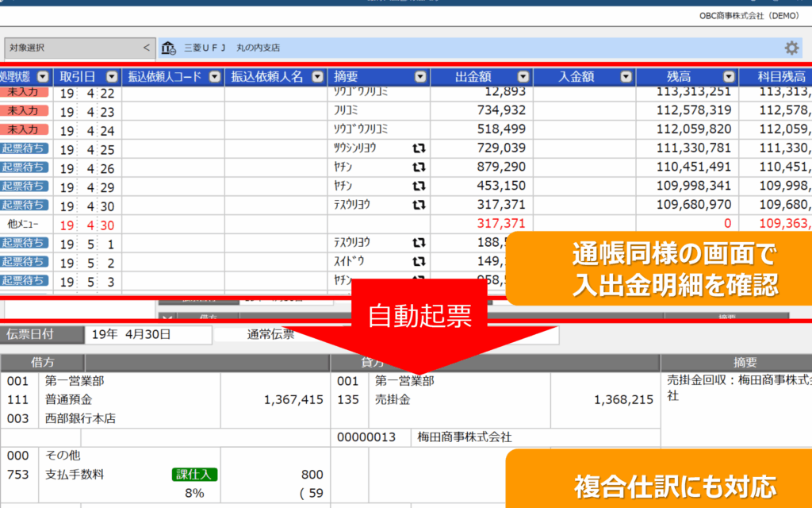Open the 入金額 column filter dropdown

(x=626, y=77)
